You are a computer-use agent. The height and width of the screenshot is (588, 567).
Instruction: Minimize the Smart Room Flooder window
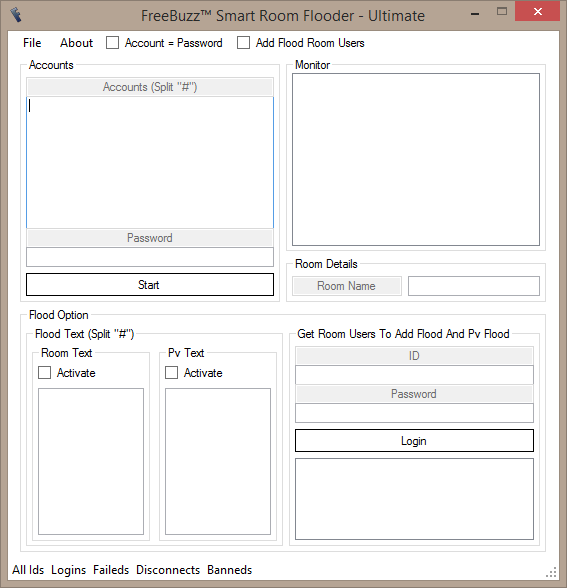point(475,14)
